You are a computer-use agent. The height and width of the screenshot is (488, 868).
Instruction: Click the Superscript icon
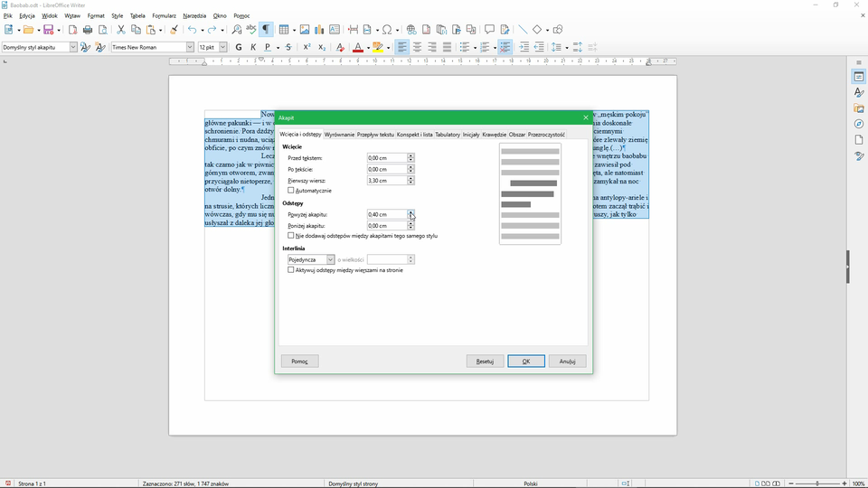coord(307,47)
